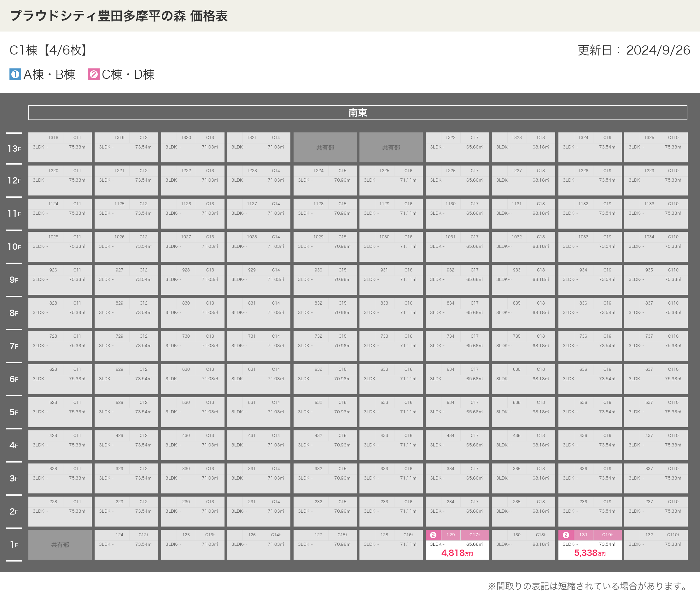
Task: Click the pink circled-2 C棟・D棟 legend icon
Action: click(94, 74)
